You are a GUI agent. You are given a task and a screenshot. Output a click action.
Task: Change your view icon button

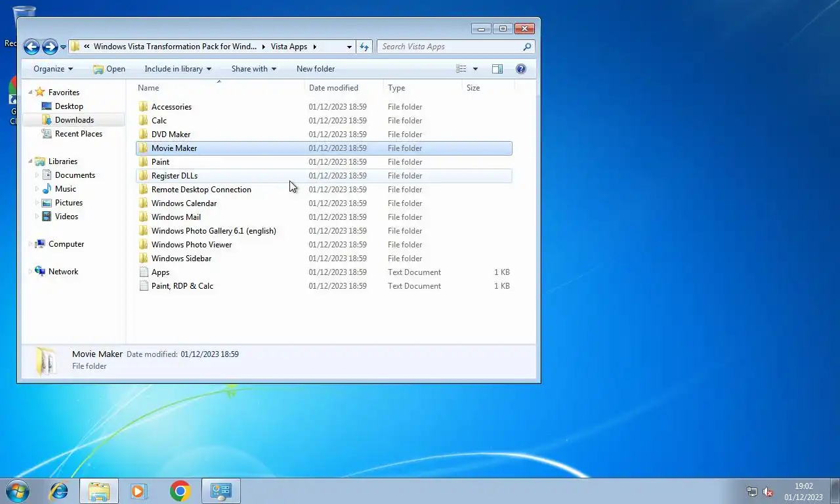(x=461, y=69)
